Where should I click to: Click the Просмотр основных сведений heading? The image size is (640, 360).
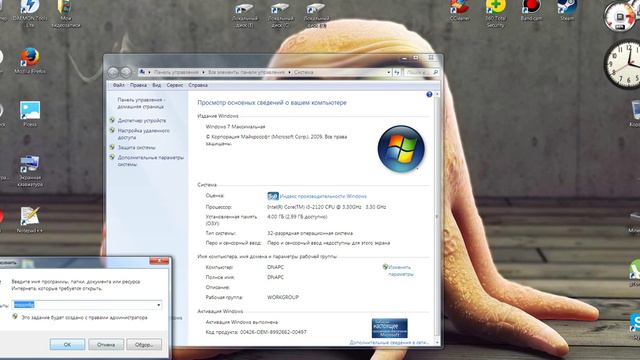point(272,103)
